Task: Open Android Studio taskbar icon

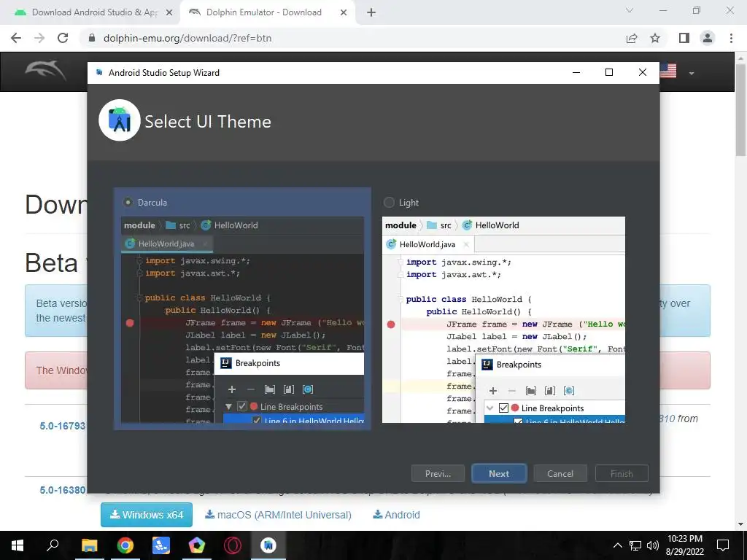Action: (268, 545)
